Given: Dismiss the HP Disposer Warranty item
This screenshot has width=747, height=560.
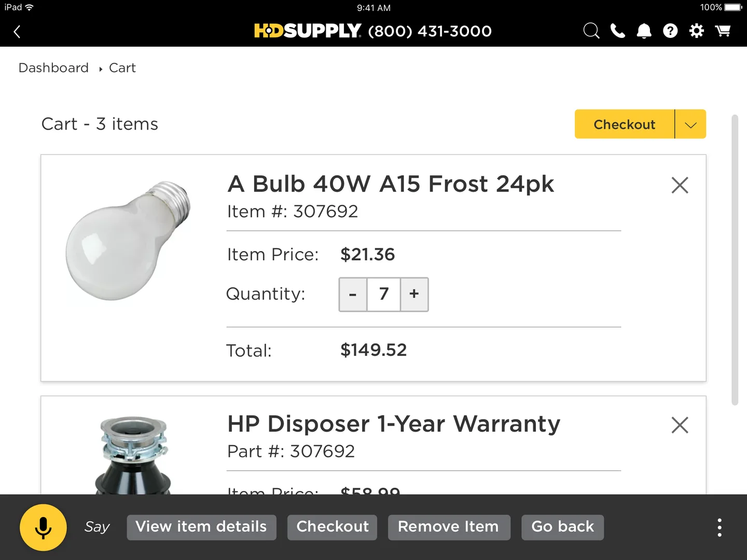Looking at the screenshot, I should pos(680,425).
